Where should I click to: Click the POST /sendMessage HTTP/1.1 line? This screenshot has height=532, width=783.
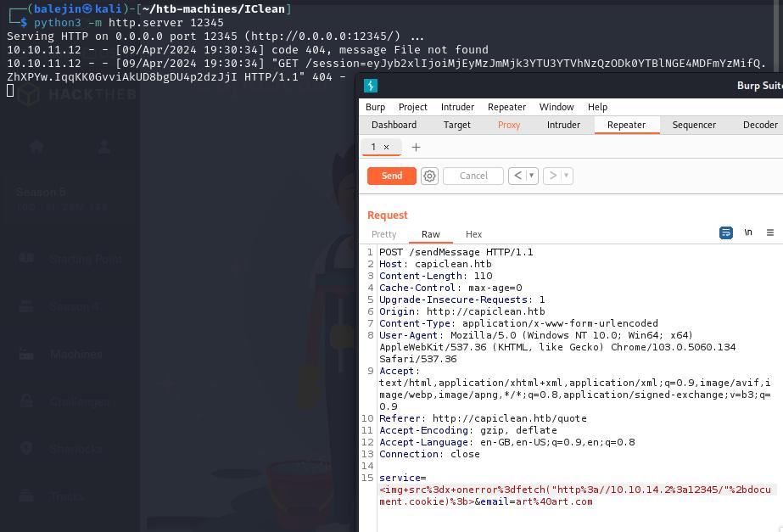point(456,252)
